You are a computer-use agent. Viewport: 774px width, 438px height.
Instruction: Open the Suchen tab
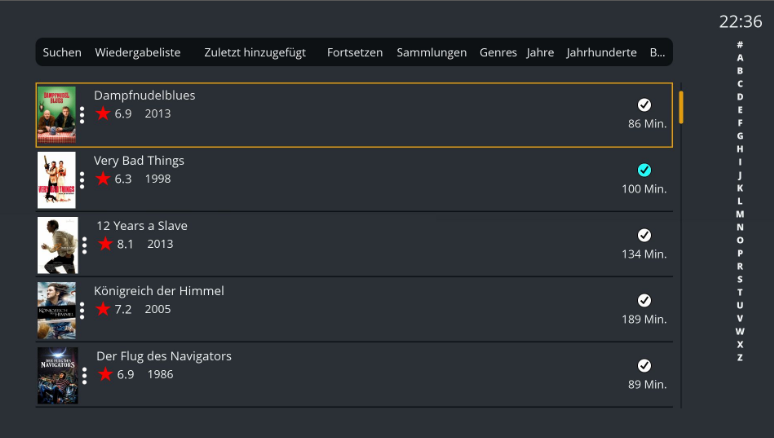[62, 53]
